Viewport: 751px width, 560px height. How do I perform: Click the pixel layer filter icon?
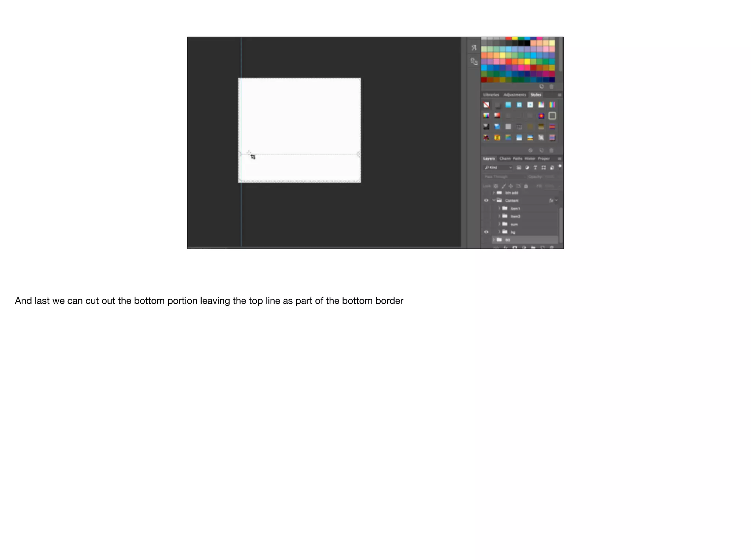click(x=519, y=168)
